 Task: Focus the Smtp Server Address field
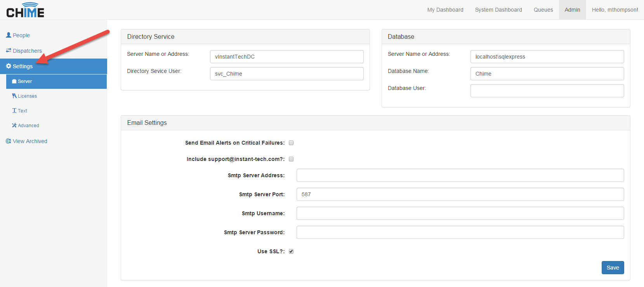460,175
